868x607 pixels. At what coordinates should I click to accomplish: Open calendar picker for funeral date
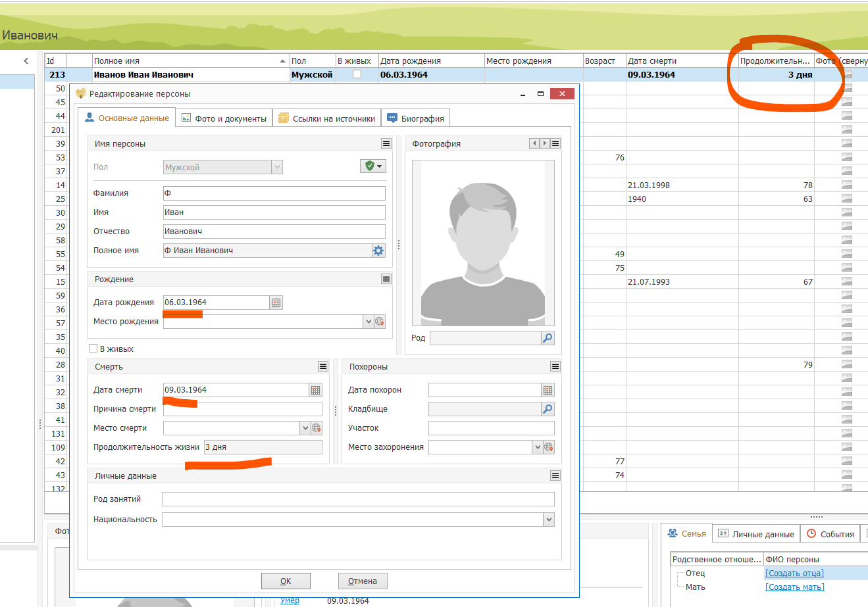pyautogui.click(x=548, y=390)
